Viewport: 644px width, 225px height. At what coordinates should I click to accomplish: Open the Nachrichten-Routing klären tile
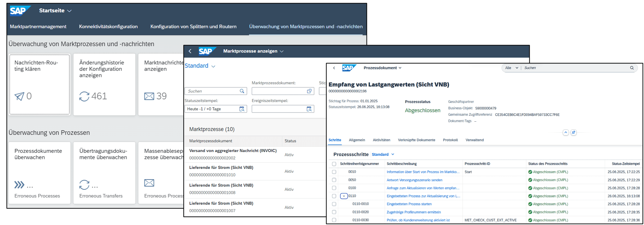(x=40, y=84)
